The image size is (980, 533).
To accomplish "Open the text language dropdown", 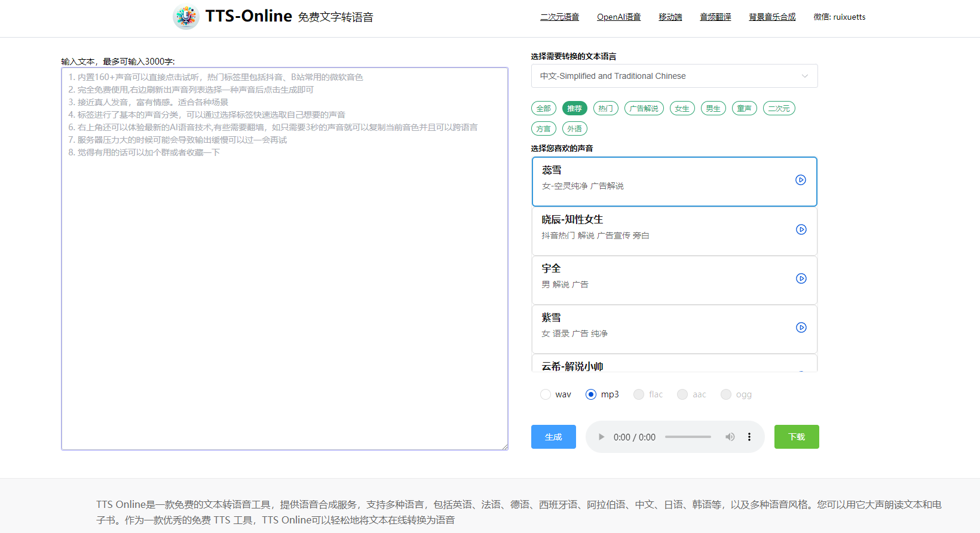I will click(674, 76).
